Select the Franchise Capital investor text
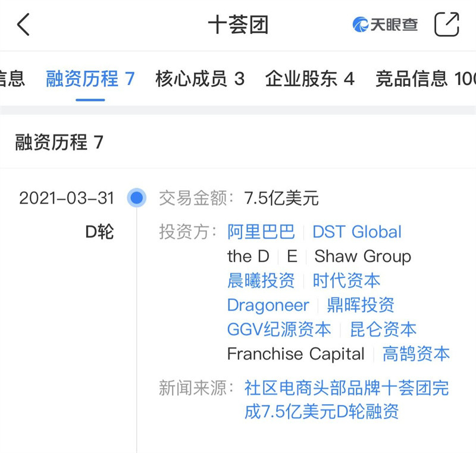 pyautogui.click(x=296, y=354)
